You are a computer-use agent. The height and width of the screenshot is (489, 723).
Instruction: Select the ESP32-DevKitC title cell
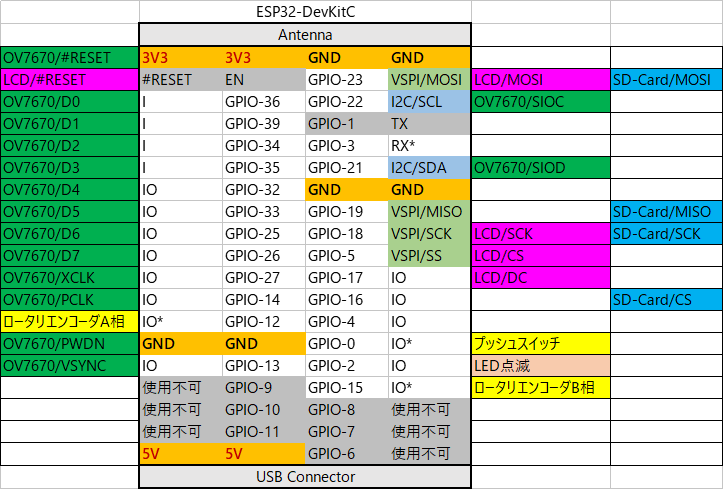305,12
